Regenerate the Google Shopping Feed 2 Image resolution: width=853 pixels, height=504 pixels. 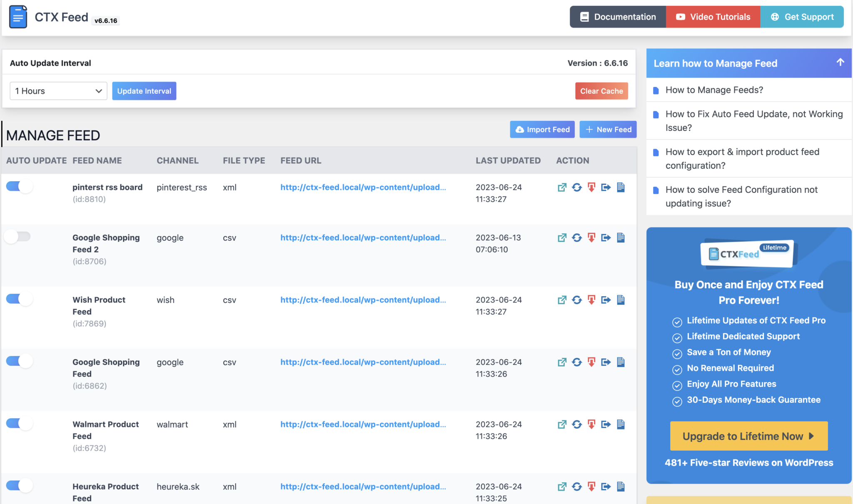click(577, 237)
